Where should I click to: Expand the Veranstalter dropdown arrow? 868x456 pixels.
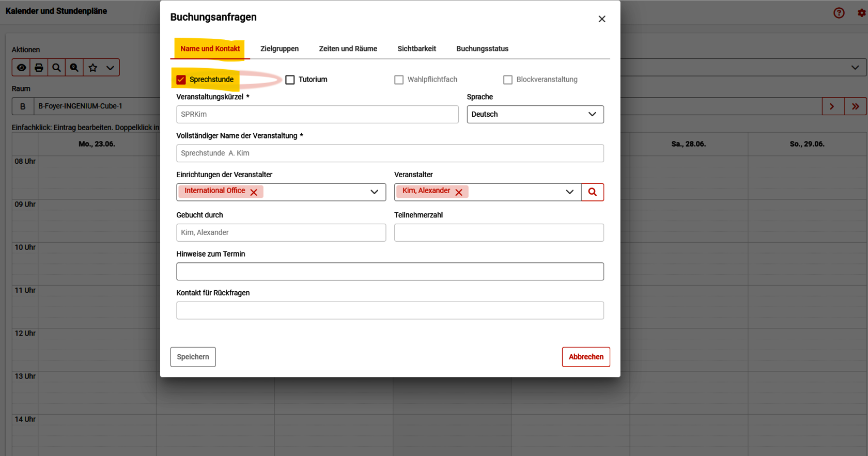click(569, 192)
